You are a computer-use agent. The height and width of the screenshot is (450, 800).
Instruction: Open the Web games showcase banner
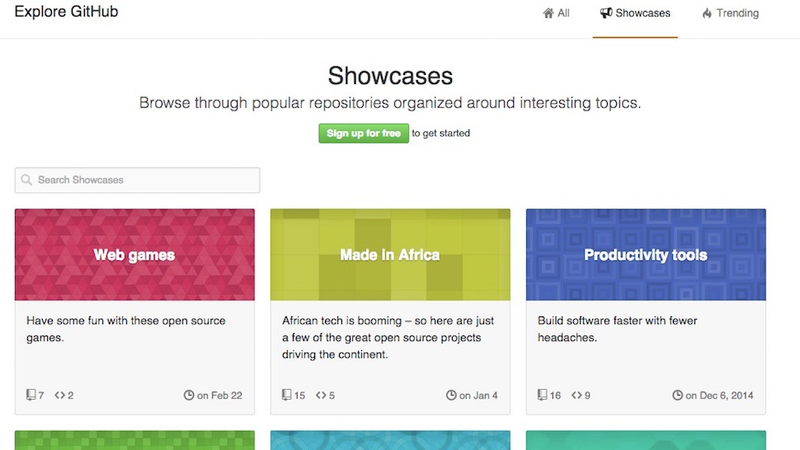135,255
